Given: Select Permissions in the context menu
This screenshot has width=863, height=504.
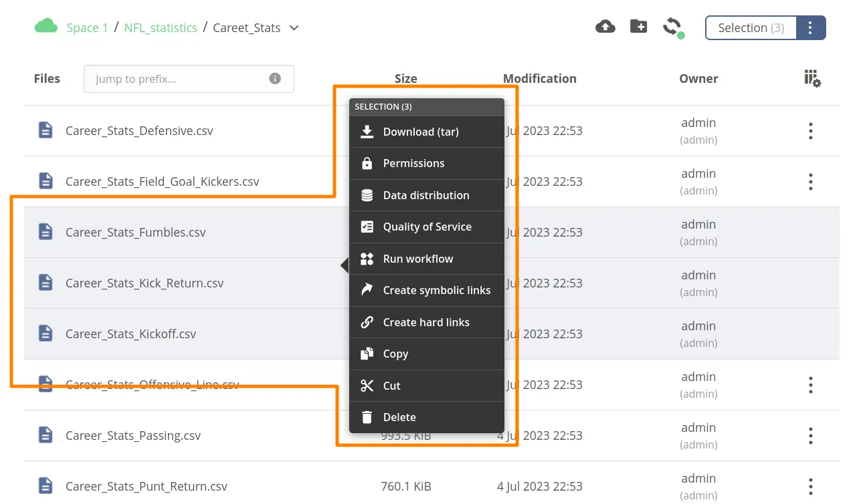Looking at the screenshot, I should pyautogui.click(x=413, y=163).
